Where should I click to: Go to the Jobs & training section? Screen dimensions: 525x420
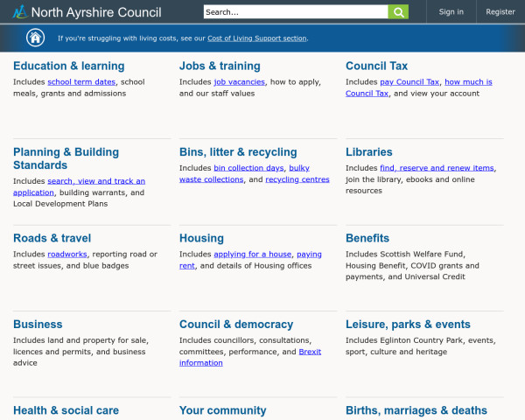coord(220,66)
